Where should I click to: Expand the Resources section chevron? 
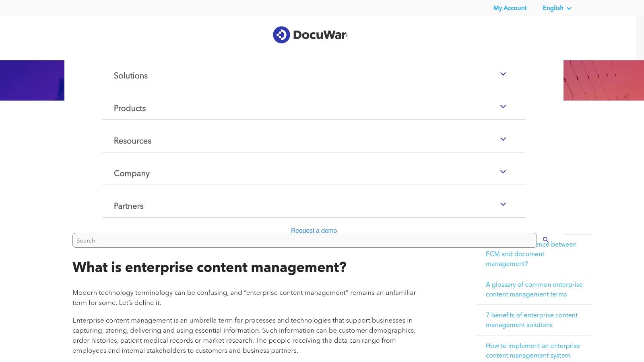[x=503, y=139]
